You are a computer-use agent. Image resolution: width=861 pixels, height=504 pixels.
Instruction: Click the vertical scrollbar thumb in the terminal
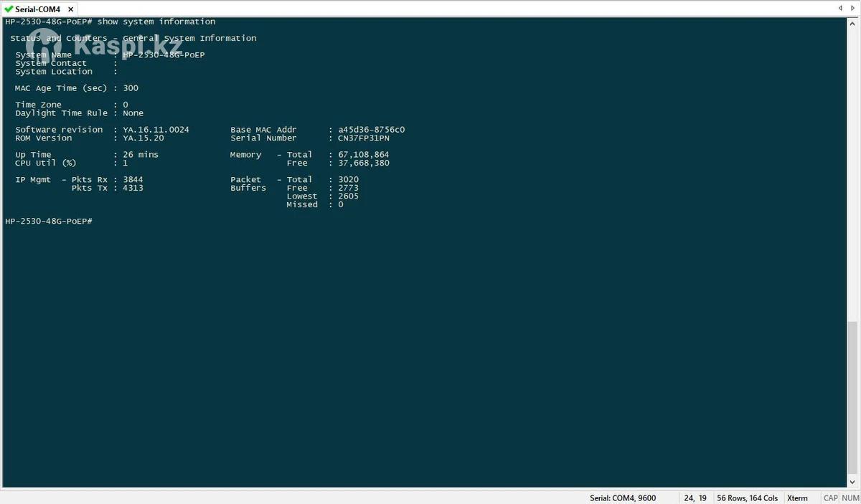[853, 399]
